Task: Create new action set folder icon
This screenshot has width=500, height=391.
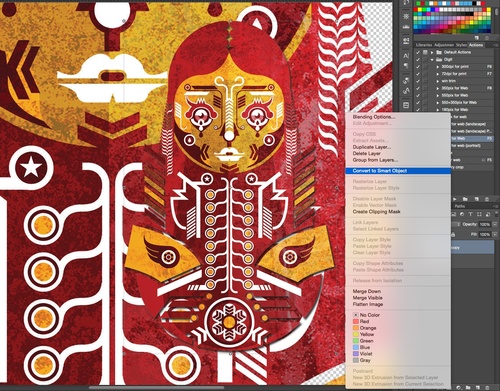Action: coord(465,199)
